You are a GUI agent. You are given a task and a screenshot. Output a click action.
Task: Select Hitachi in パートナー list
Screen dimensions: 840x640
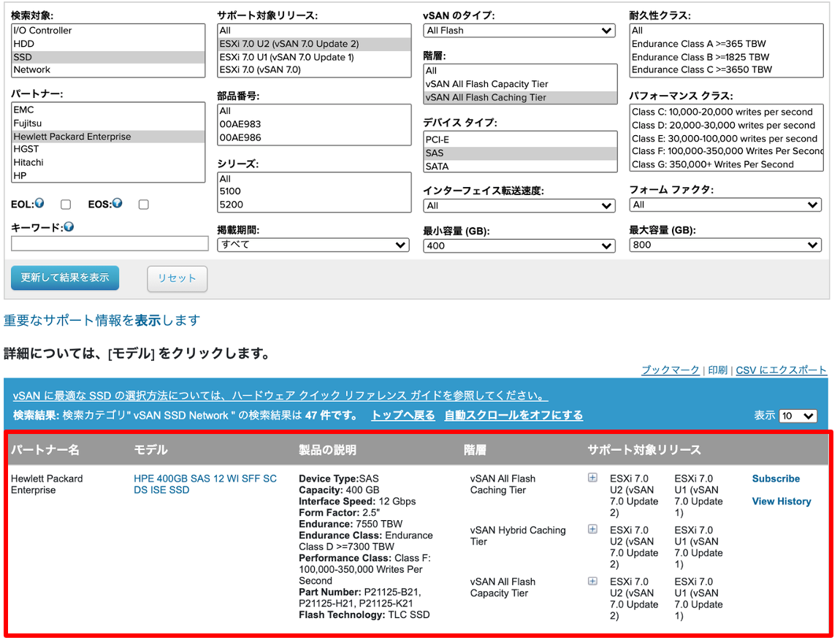107,162
